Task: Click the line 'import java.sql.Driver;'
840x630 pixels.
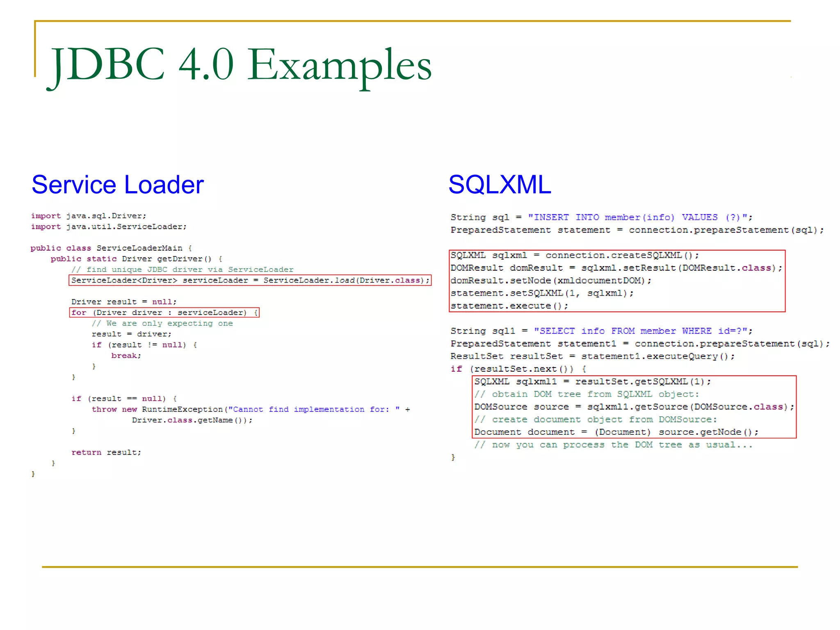Action: click(89, 216)
